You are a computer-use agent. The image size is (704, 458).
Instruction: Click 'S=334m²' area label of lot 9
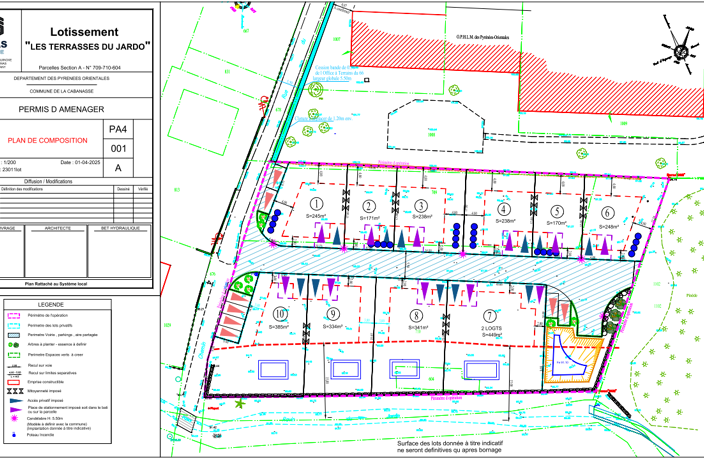(x=333, y=326)
